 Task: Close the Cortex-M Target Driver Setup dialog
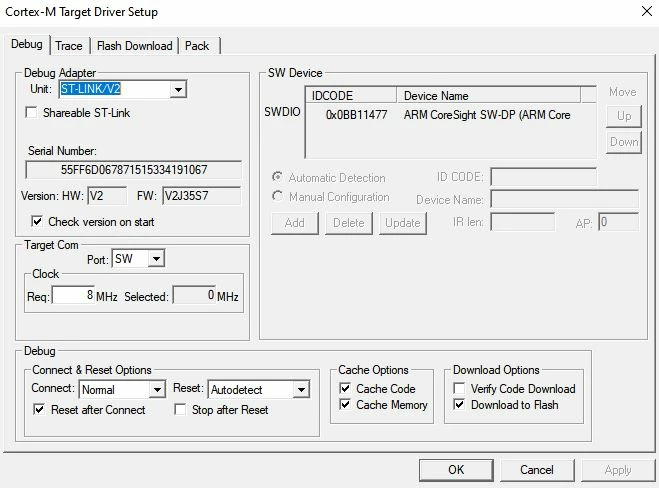click(x=647, y=11)
